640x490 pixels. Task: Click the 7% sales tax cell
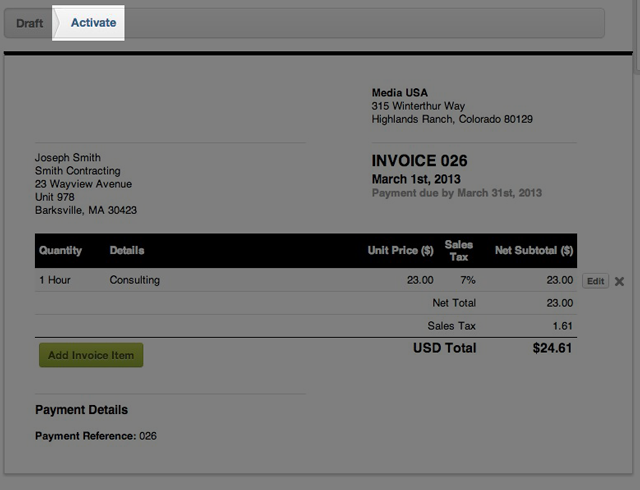[x=468, y=280]
